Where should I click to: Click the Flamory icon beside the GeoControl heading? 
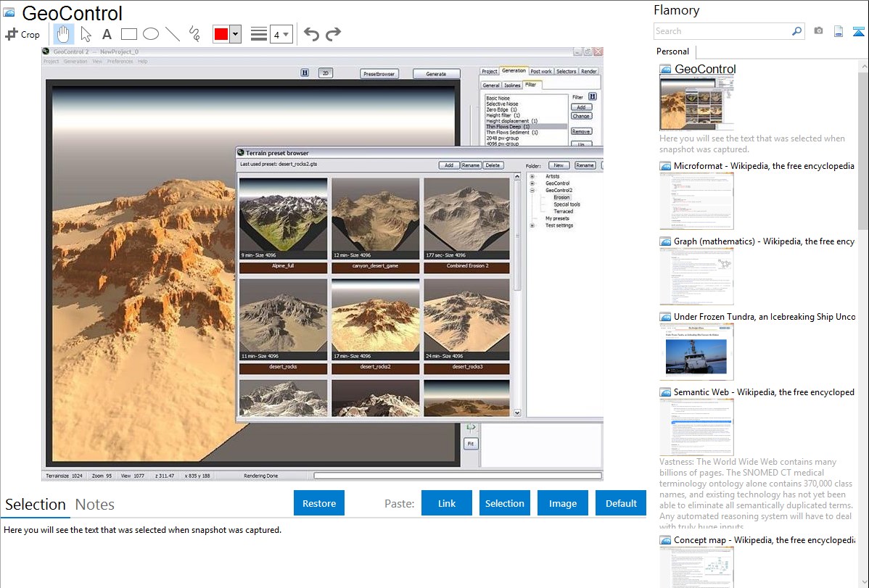[9, 12]
